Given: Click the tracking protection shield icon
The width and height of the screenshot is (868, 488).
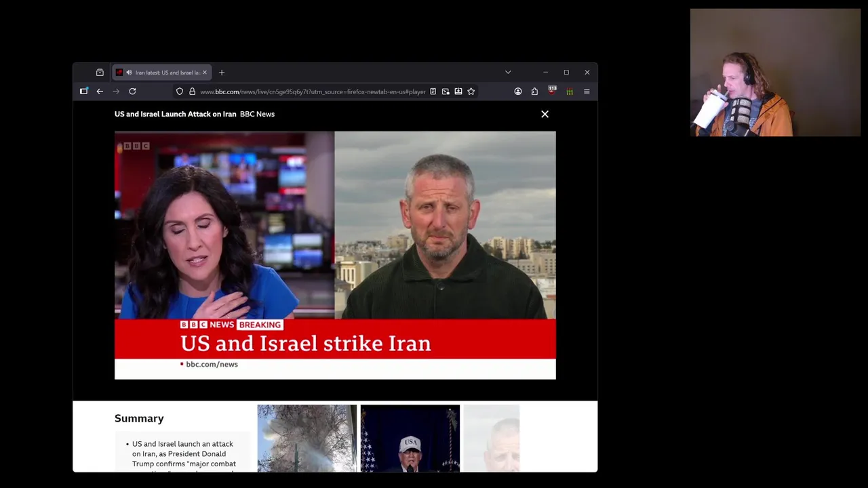Looking at the screenshot, I should tap(180, 91).
